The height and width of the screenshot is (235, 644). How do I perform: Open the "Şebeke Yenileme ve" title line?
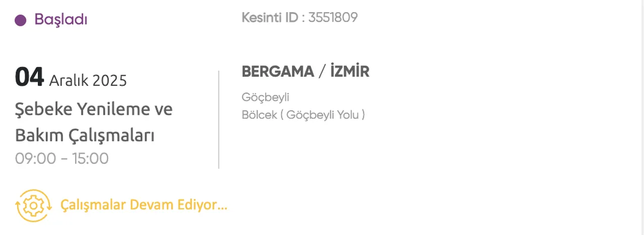pyautogui.click(x=94, y=109)
